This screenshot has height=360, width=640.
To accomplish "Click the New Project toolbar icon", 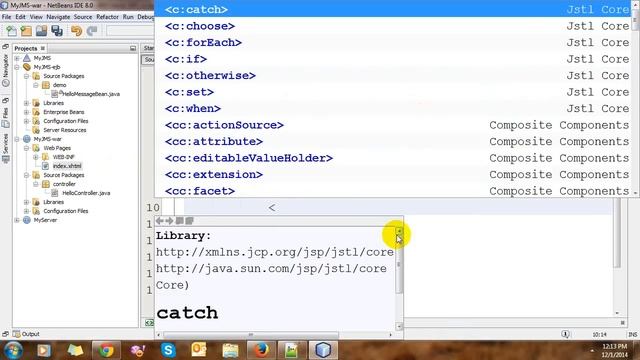I will pyautogui.click(x=27, y=31).
